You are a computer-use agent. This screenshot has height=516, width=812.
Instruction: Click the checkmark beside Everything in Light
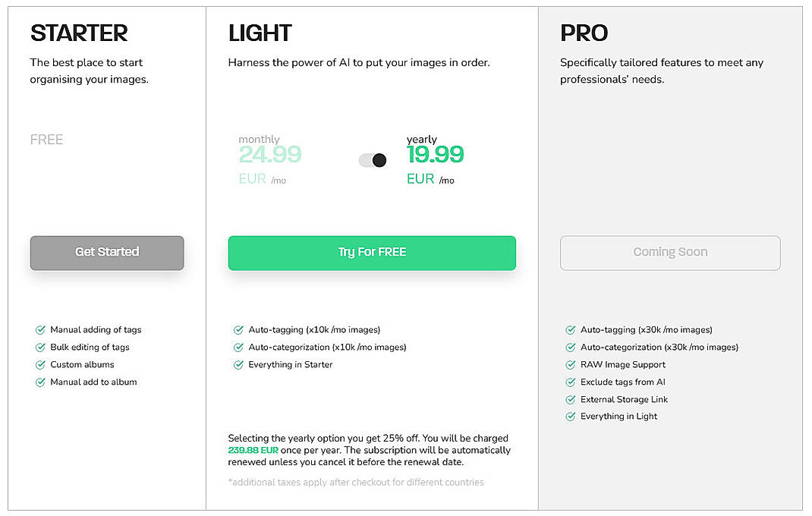pyautogui.click(x=570, y=416)
